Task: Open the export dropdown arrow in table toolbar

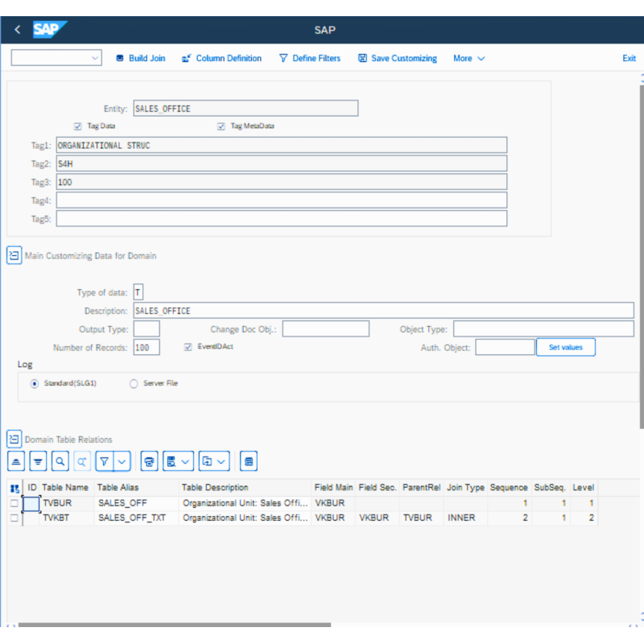Action: pyautogui.click(x=222, y=461)
